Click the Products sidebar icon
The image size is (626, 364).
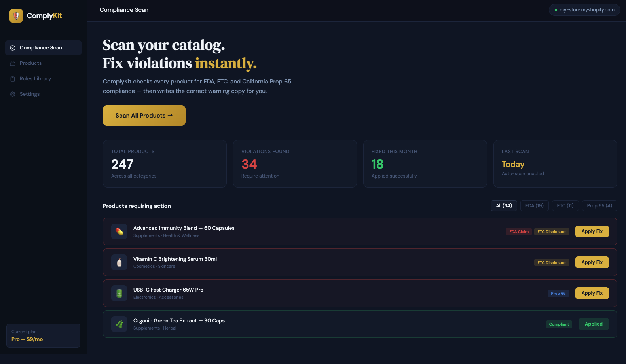click(13, 63)
